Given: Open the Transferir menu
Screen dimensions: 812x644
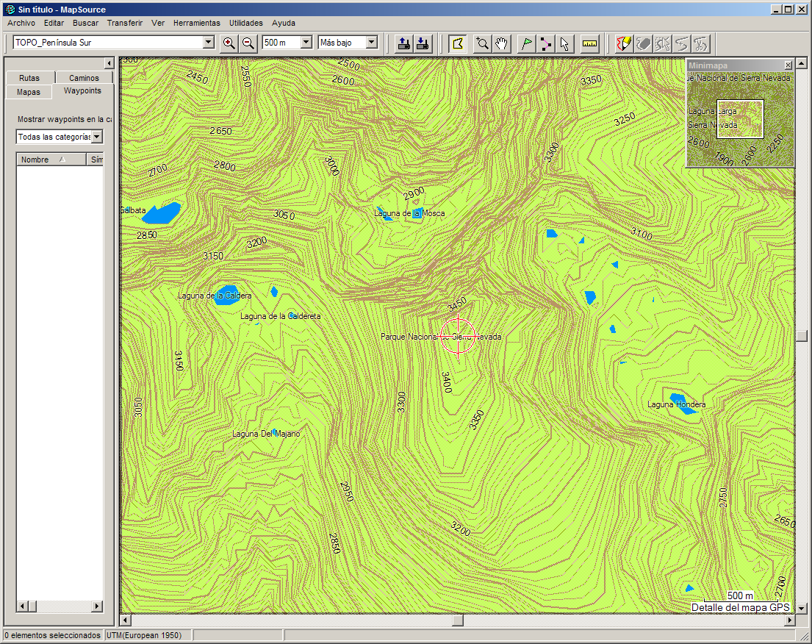Looking at the screenshot, I should (125, 23).
